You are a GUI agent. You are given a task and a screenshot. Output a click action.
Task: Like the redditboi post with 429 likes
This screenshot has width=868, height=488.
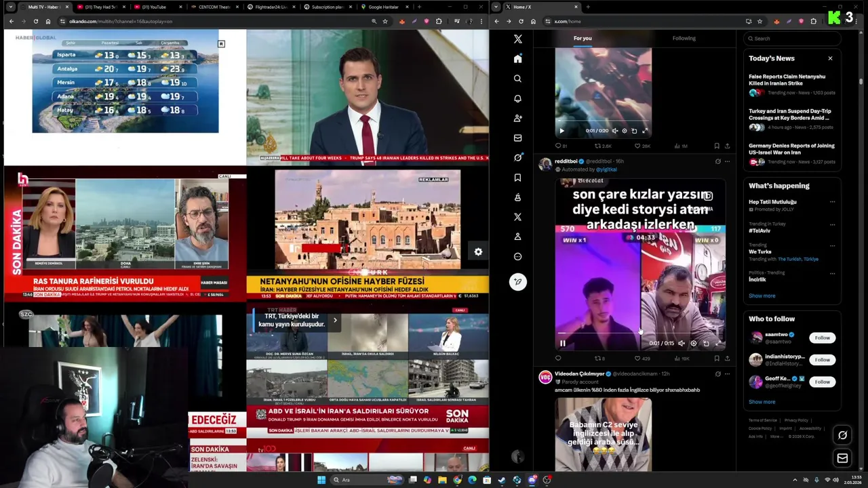642,359
